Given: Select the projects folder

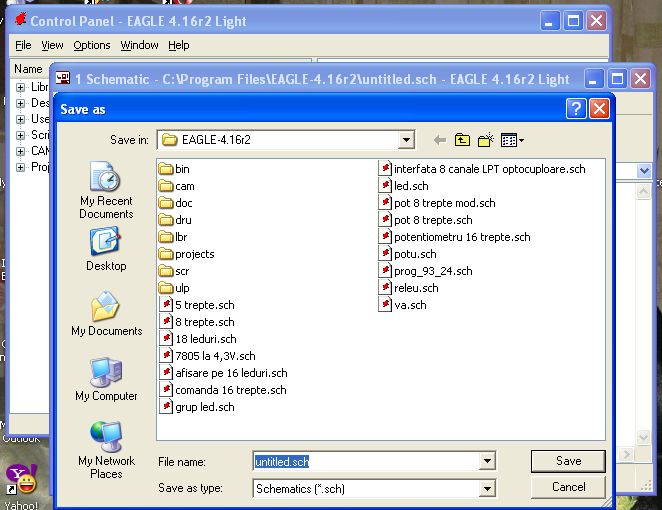Looking at the screenshot, I should (x=187, y=254).
